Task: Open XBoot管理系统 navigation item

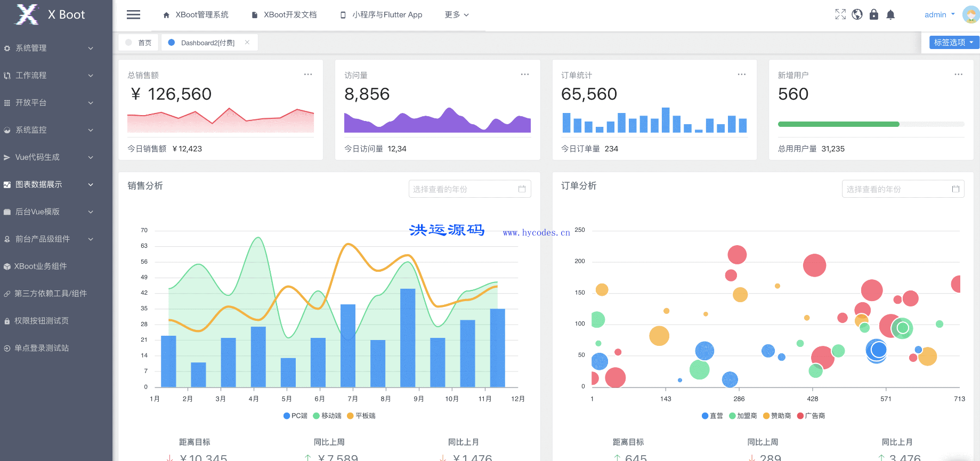Action: (196, 15)
